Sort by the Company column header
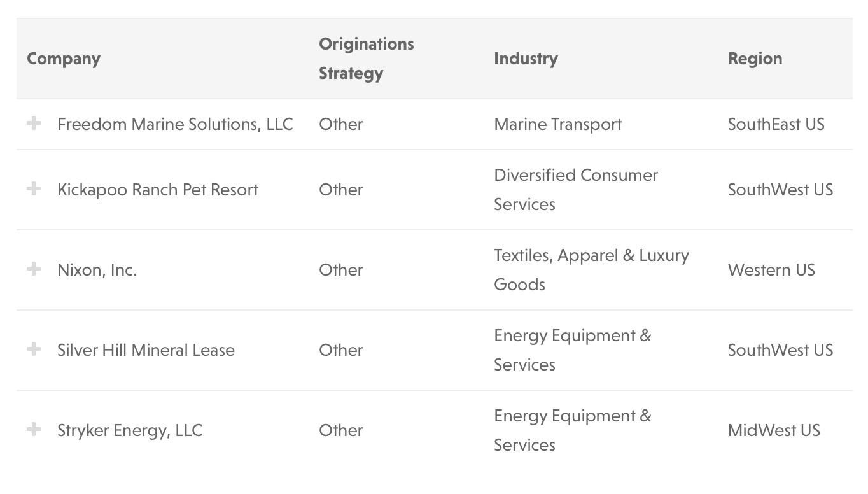The width and height of the screenshot is (868, 494). point(64,59)
